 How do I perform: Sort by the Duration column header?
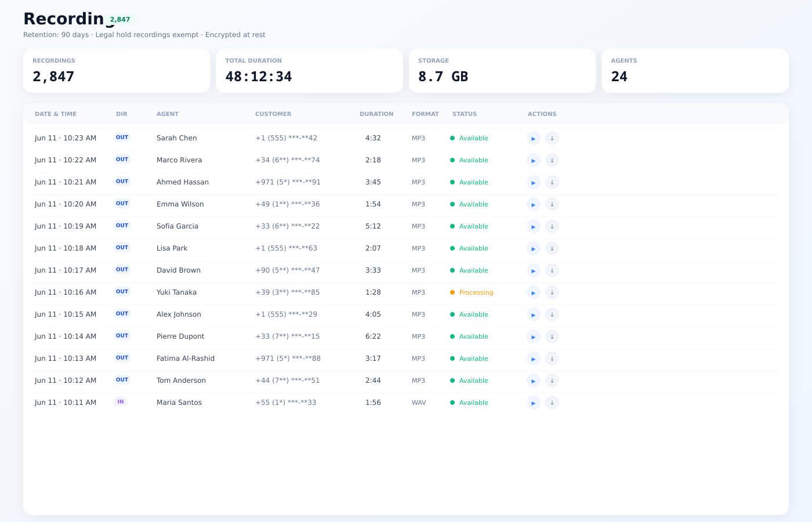click(376, 114)
